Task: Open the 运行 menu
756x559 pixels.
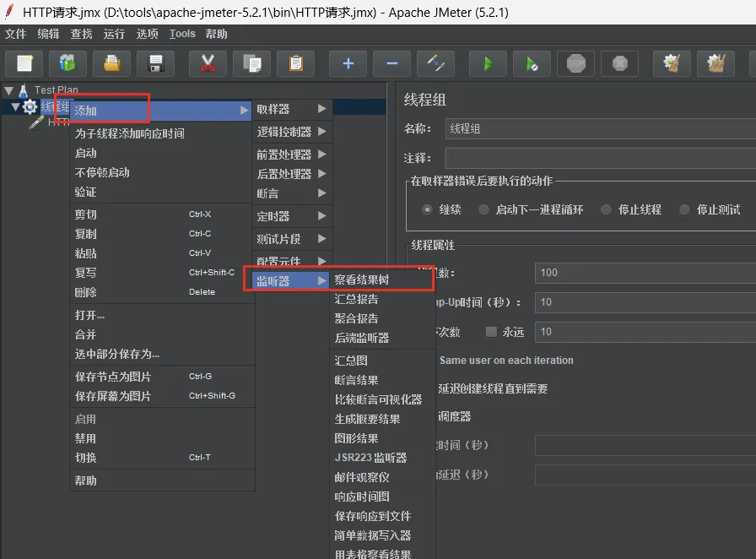Action: click(114, 34)
